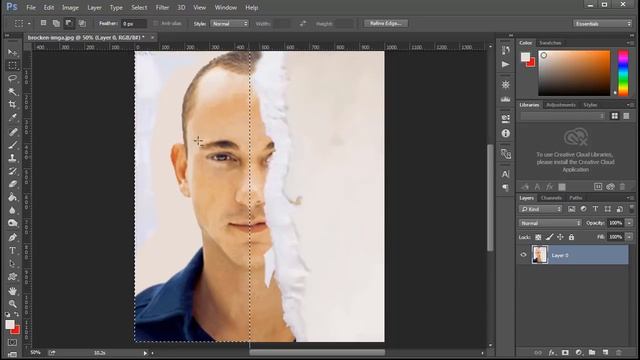Select the Paint Bucket tool
Screen dimensions: 640x360
pyautogui.click(x=13, y=197)
